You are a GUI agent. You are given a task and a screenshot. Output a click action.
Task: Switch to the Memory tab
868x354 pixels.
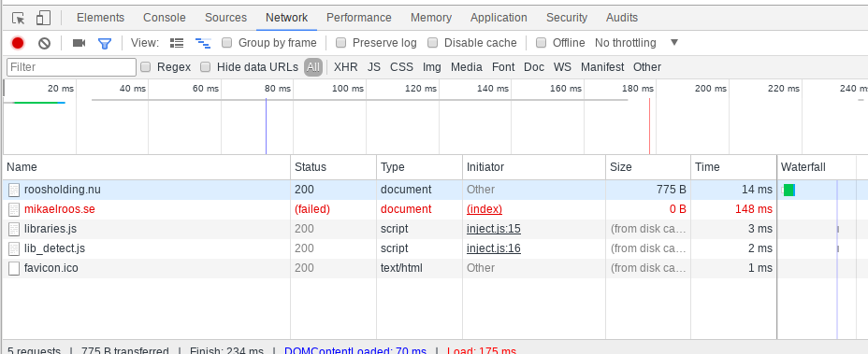[x=431, y=18]
